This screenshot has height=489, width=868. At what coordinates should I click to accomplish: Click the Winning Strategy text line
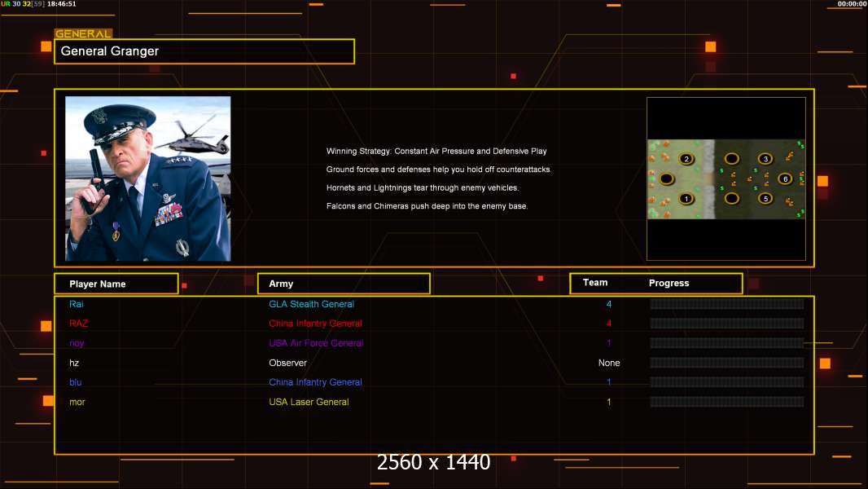[436, 152]
